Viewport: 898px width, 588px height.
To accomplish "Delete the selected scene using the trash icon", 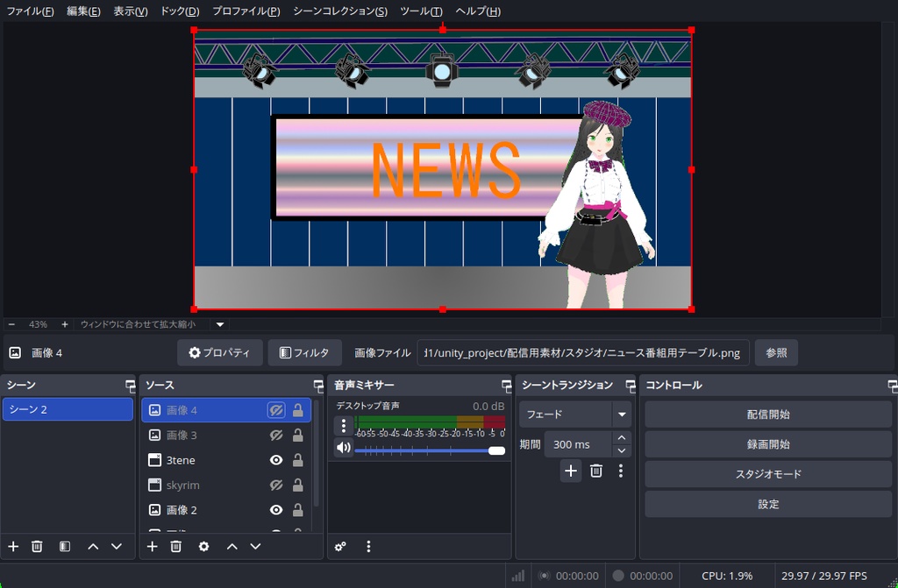I will (36, 546).
